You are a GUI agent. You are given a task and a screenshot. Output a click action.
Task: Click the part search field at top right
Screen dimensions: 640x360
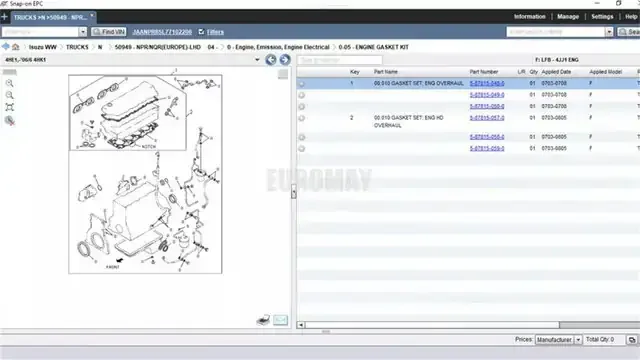556,32
